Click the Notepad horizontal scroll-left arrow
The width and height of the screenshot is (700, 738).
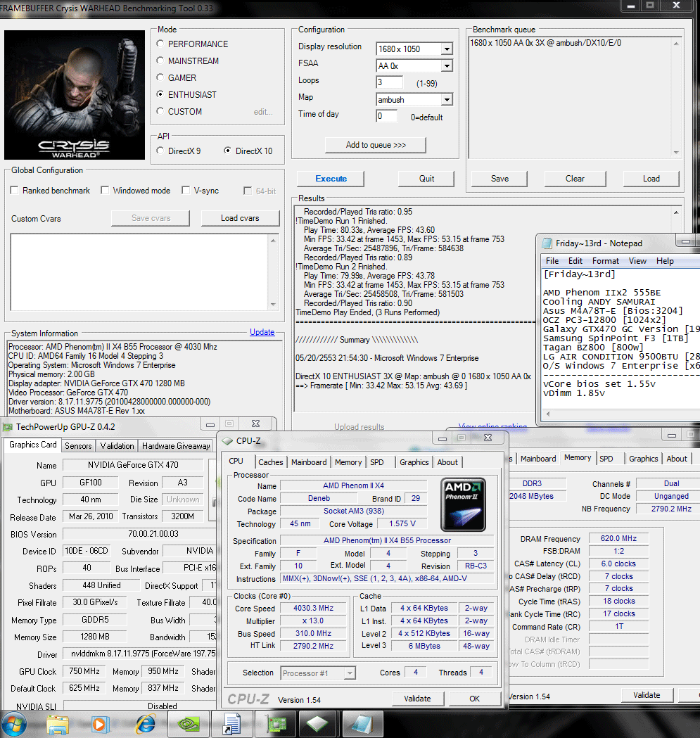point(547,414)
